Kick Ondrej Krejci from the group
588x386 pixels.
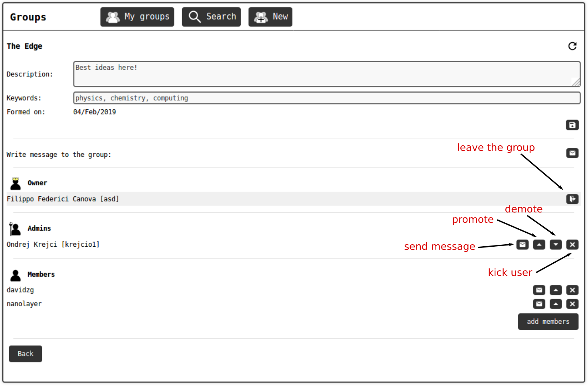[572, 245]
